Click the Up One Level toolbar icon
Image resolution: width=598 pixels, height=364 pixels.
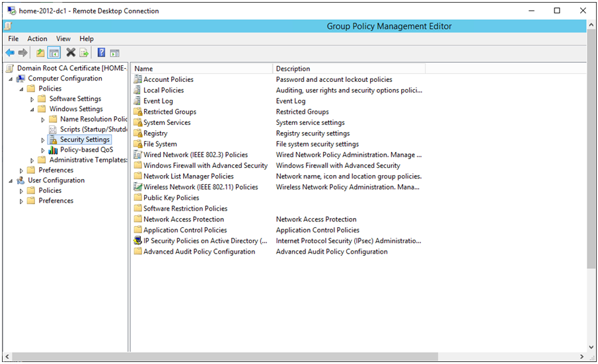[x=40, y=53]
